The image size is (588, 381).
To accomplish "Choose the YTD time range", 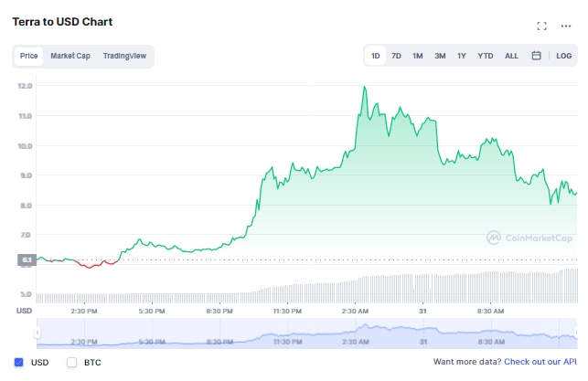I will 486,56.
